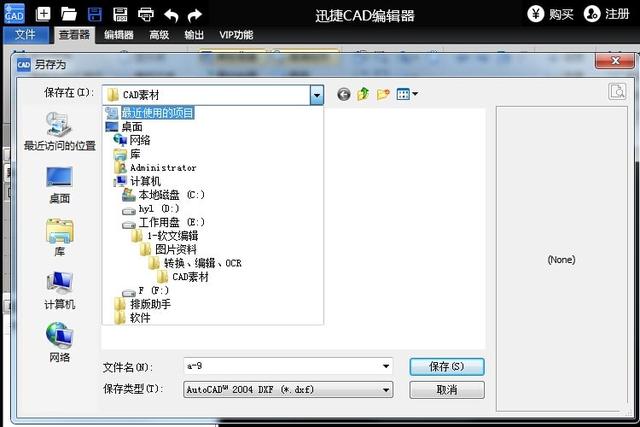Switch to the 输出 tab

[x=194, y=35]
